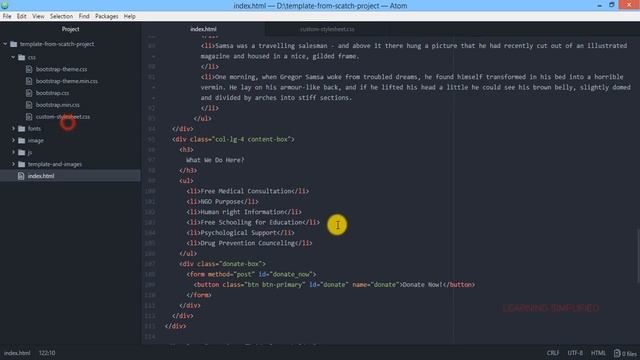Collapse the template-from-scatch-project root chevron
The height and width of the screenshot is (360, 640).
(5, 44)
